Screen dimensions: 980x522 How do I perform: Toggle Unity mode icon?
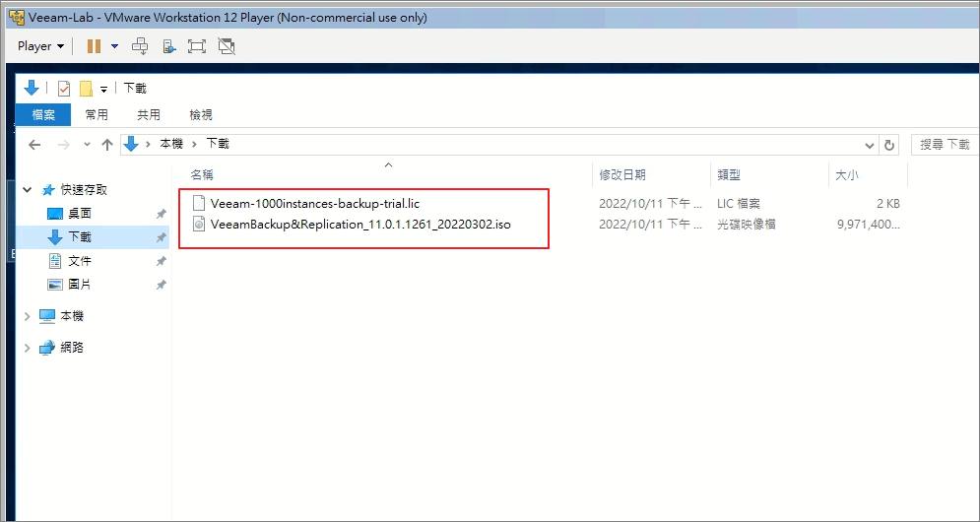pyautogui.click(x=227, y=46)
